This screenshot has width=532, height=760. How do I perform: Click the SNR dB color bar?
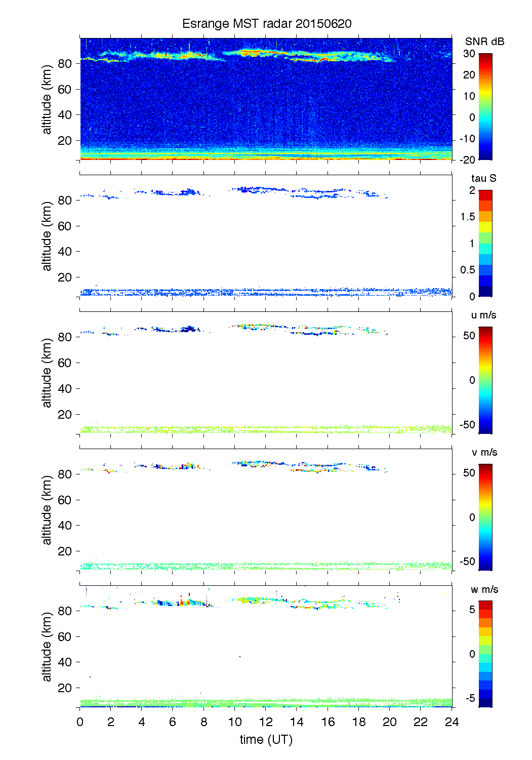pos(485,106)
